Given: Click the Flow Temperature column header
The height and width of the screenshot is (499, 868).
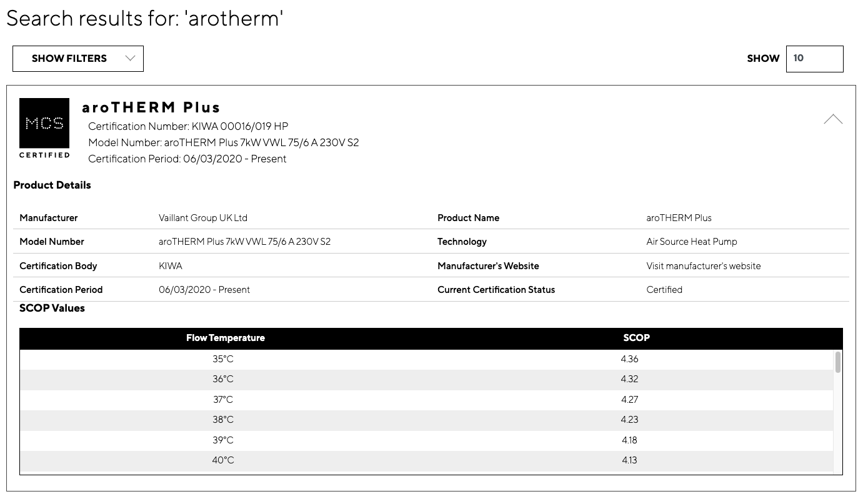Looking at the screenshot, I should pos(226,338).
